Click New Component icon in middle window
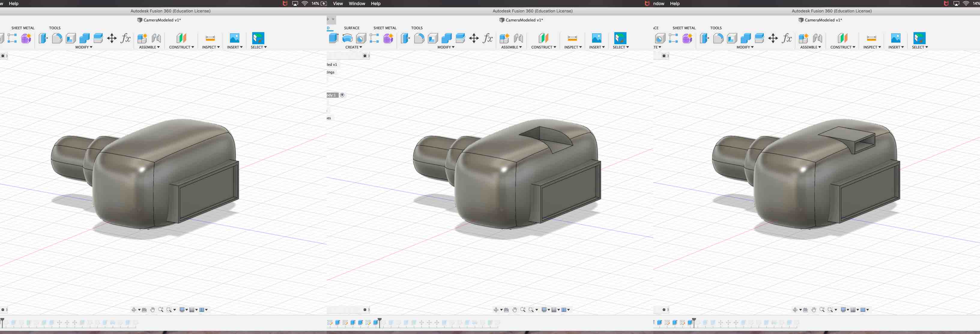Image resolution: width=980 pixels, height=334 pixels. (x=504, y=38)
